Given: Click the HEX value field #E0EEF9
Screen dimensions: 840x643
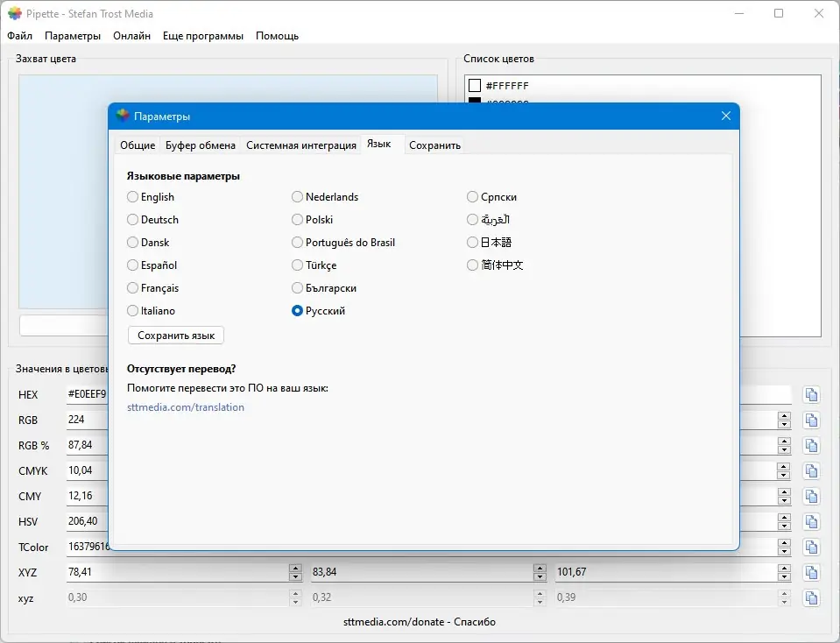Looking at the screenshot, I should 88,394.
